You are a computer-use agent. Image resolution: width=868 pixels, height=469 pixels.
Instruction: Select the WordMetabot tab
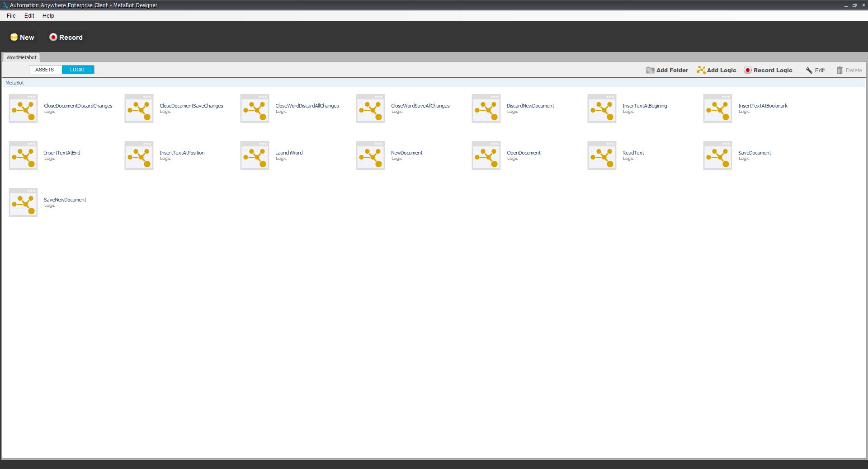pyautogui.click(x=22, y=57)
